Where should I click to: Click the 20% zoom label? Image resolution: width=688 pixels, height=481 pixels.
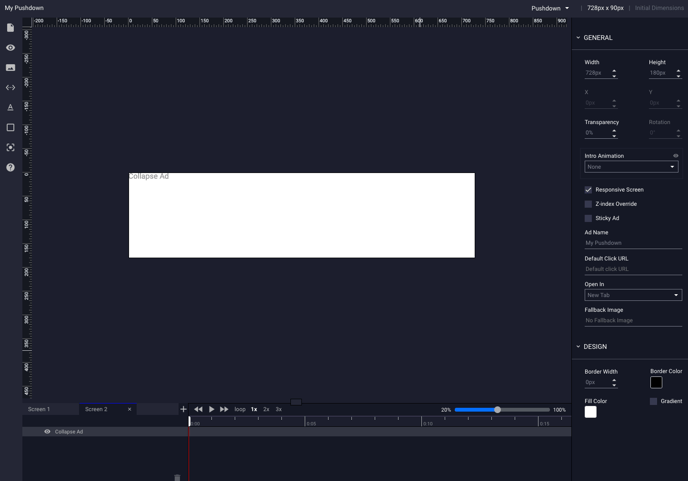[x=446, y=410]
